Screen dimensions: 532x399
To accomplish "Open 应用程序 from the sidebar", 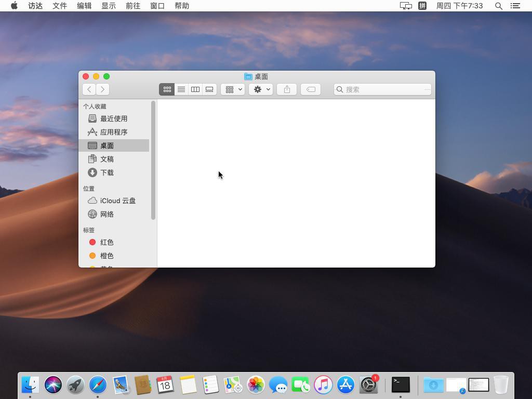I will coord(114,132).
